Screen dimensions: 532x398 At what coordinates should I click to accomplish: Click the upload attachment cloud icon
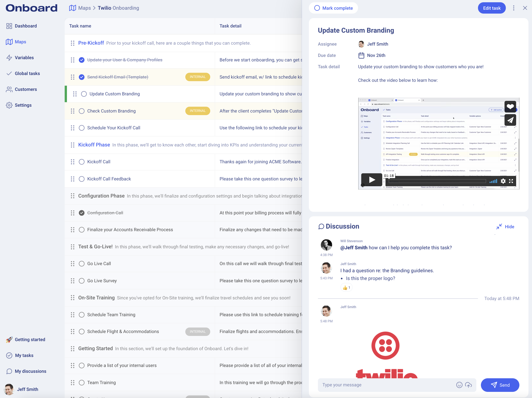(468, 385)
